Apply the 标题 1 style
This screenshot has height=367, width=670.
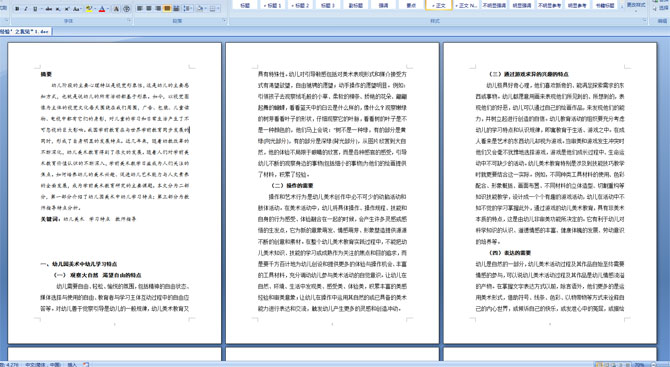tap(272, 5)
